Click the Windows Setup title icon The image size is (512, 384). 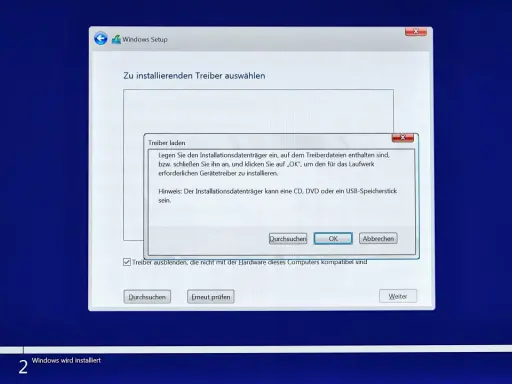point(116,39)
